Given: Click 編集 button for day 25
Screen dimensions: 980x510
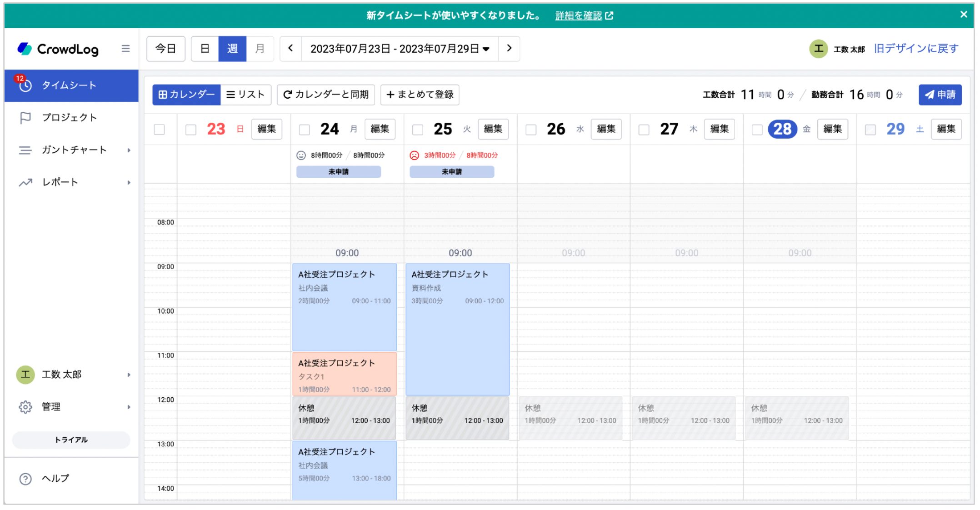Looking at the screenshot, I should click(x=493, y=129).
